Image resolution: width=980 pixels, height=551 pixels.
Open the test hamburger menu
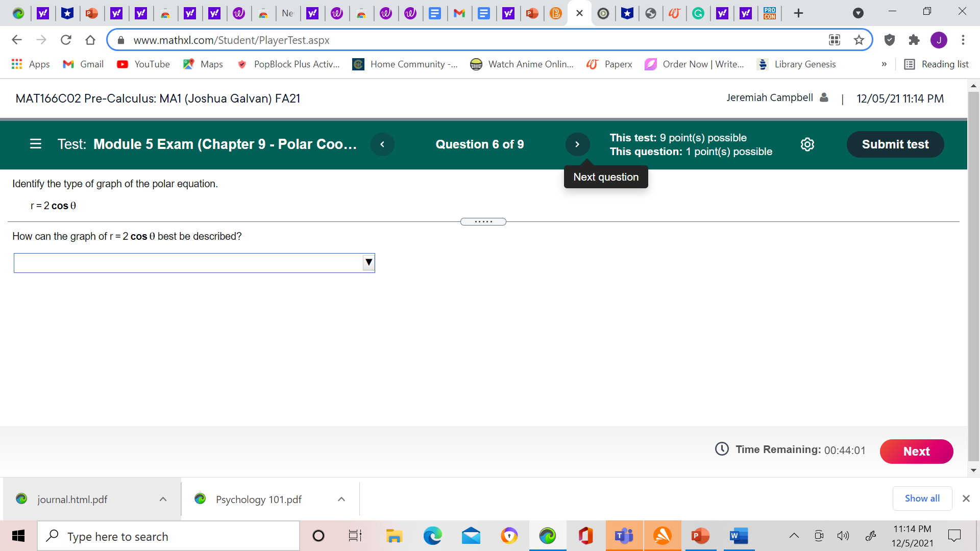pyautogui.click(x=35, y=144)
